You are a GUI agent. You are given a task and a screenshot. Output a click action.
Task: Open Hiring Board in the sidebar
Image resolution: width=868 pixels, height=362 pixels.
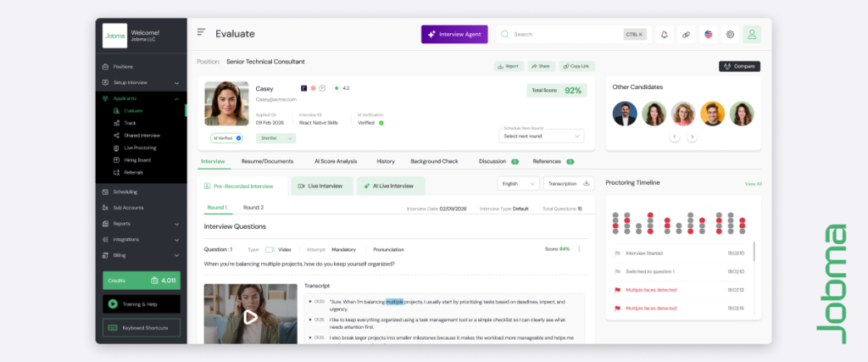coord(137,160)
